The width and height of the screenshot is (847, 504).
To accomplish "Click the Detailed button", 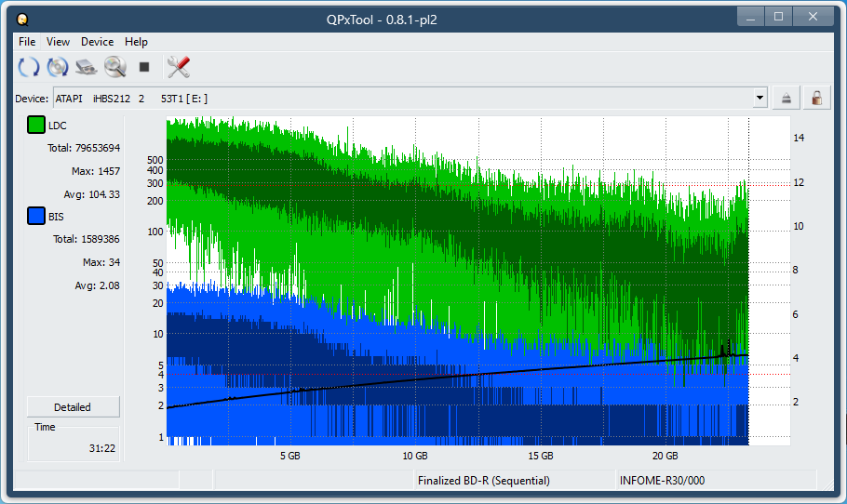I will pos(73,407).
